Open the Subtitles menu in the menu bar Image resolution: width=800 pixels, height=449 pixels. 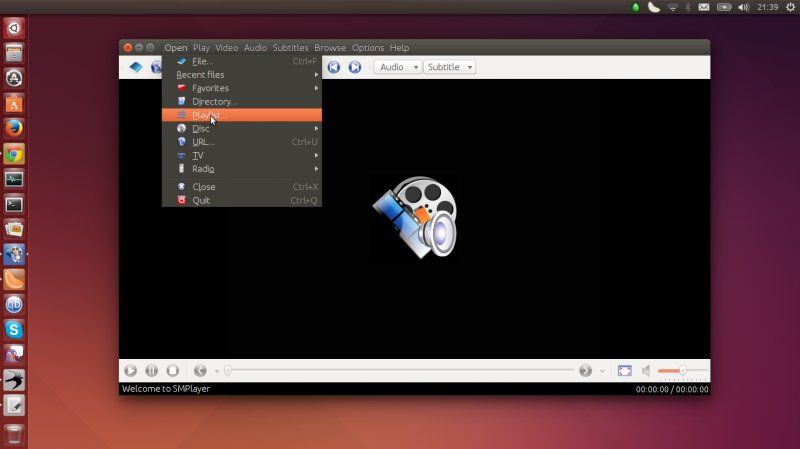(290, 48)
